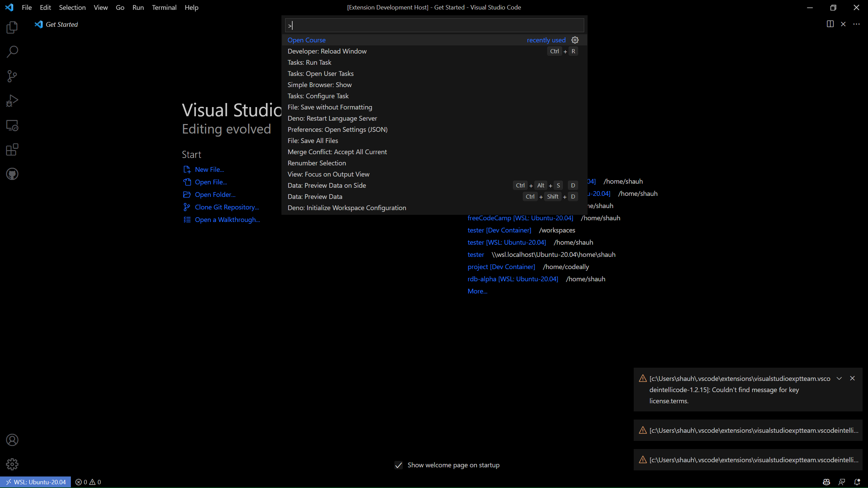Open the Terminal menu

(x=164, y=7)
